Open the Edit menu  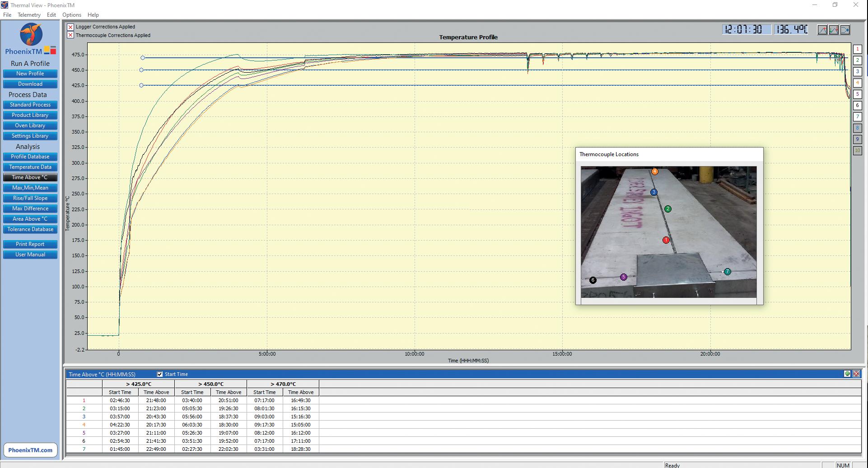point(51,15)
